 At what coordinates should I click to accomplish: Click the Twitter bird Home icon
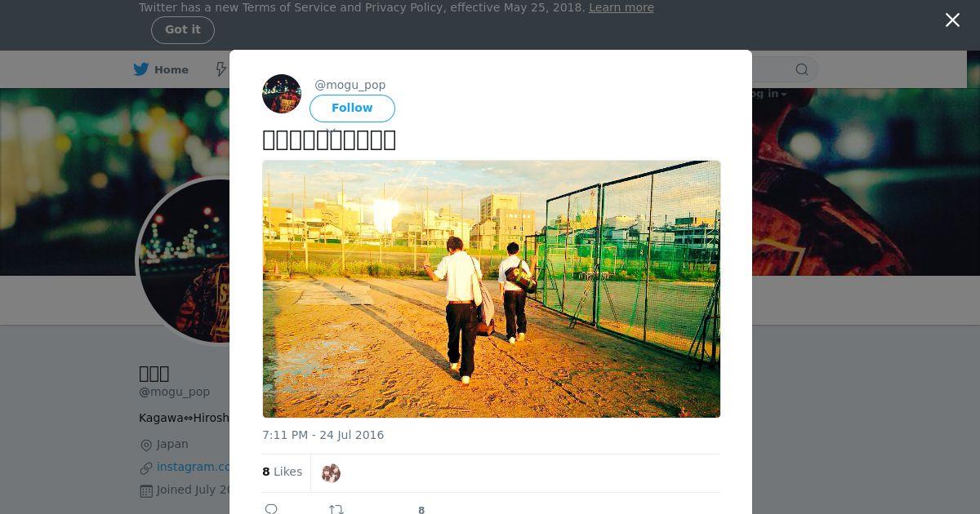141,69
